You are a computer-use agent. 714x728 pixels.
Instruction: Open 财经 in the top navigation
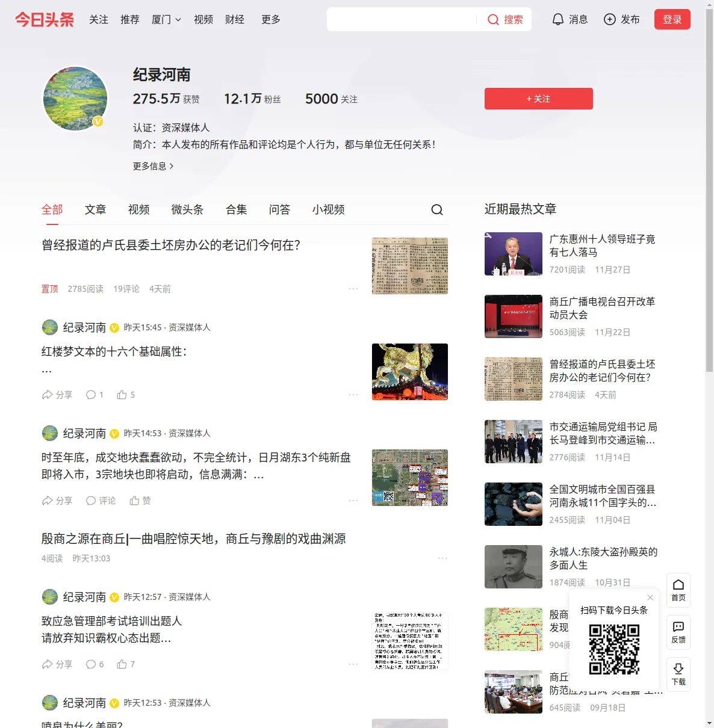(235, 19)
